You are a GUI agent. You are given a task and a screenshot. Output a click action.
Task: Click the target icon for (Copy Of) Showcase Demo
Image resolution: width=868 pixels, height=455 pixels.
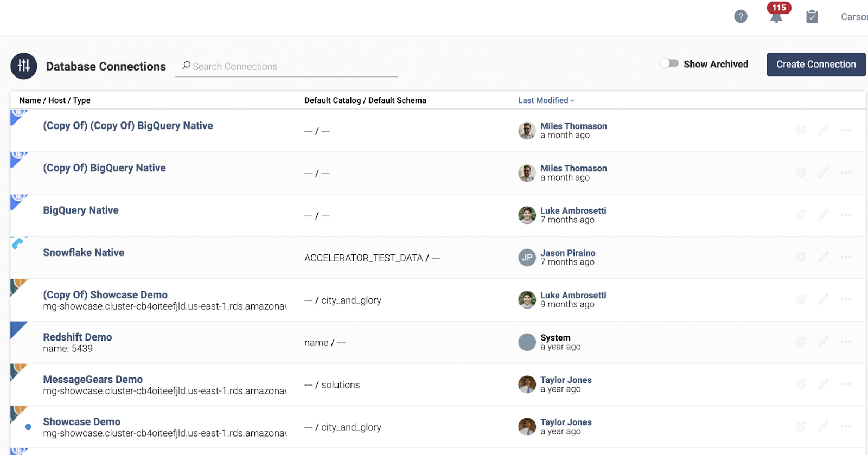point(801,299)
